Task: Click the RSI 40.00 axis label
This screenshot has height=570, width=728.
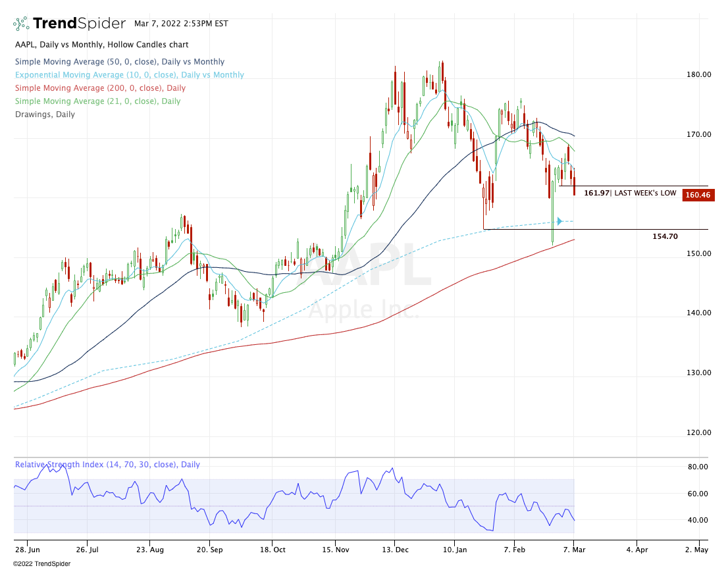Action: pyautogui.click(x=698, y=521)
